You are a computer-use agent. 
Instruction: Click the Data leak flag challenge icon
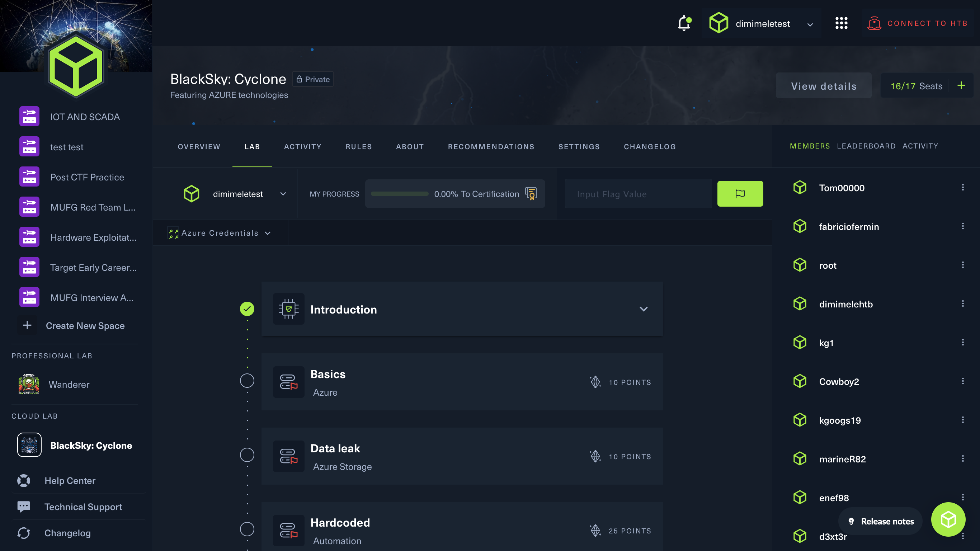click(288, 456)
